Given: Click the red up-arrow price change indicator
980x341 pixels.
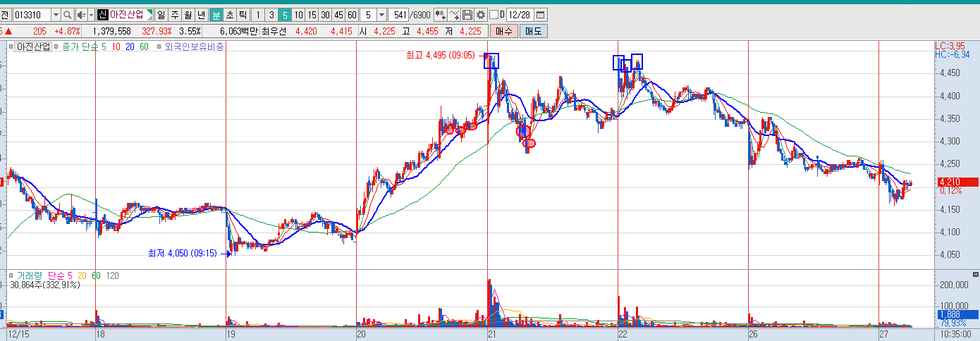Looking at the screenshot, I should tap(8, 32).
